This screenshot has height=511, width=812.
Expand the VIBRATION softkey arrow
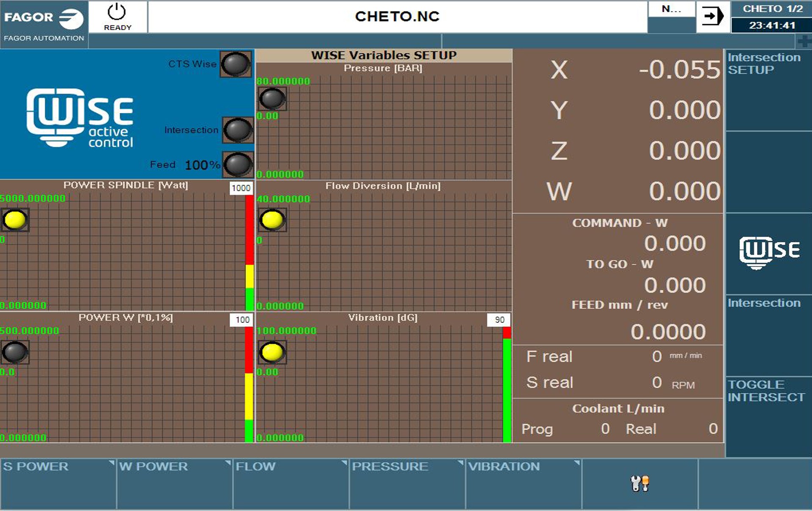[x=577, y=463]
